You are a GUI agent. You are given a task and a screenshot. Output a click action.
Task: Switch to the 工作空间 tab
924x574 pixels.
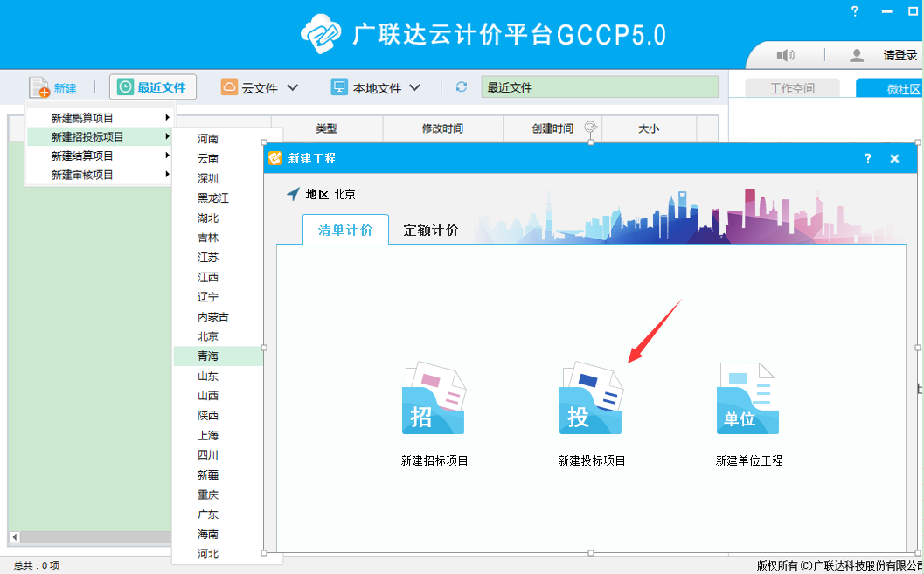792,88
